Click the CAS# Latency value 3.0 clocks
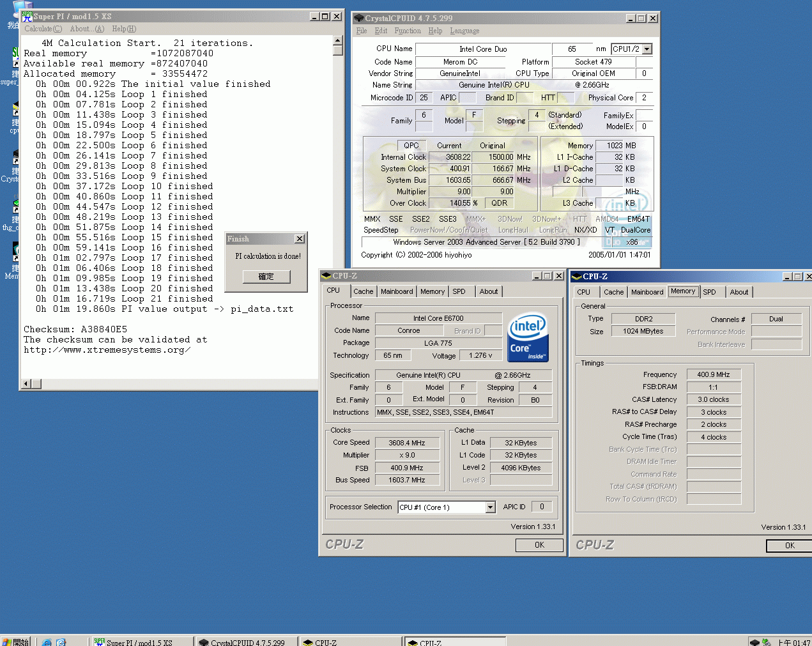Image resolution: width=812 pixels, height=646 pixels. pos(714,399)
